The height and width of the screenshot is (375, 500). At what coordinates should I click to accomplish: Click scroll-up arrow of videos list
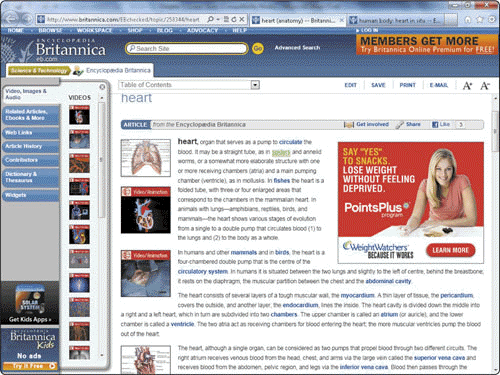[102, 98]
